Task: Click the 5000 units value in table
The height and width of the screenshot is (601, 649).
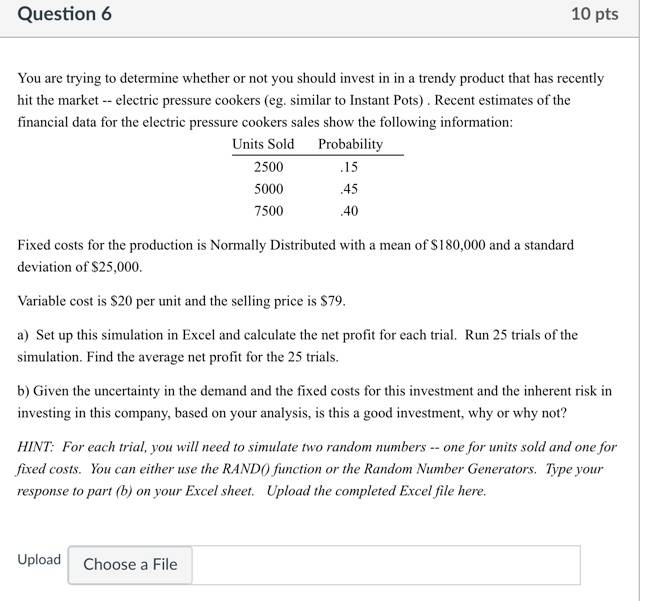Action: [269, 189]
